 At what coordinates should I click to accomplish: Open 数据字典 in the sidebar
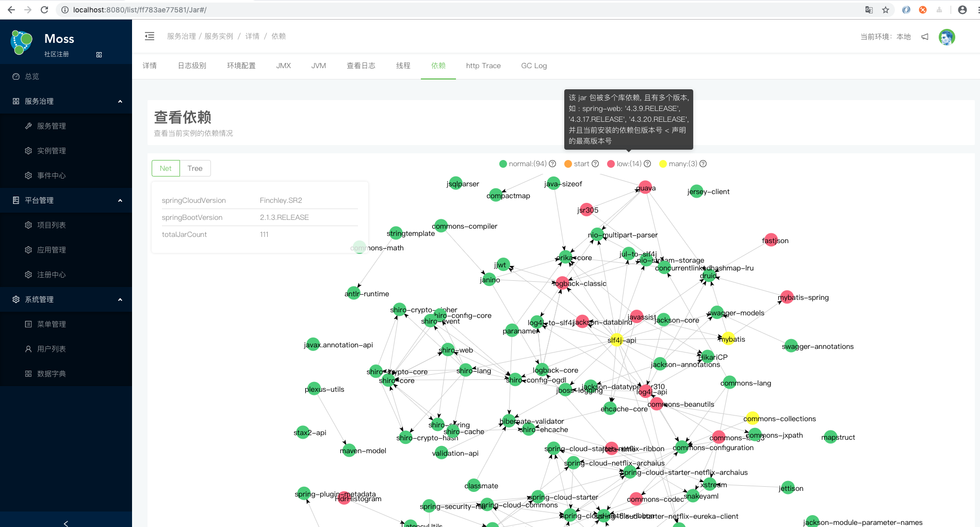66,374
